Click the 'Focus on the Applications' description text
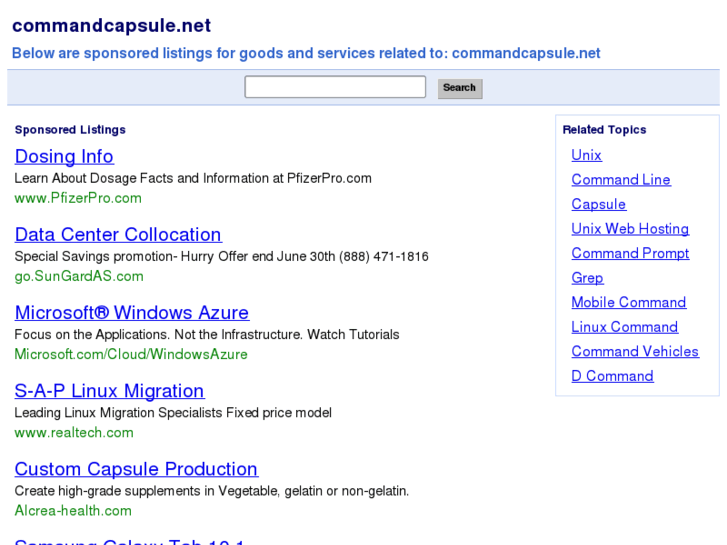Image resolution: width=727 pixels, height=545 pixels. (x=207, y=334)
